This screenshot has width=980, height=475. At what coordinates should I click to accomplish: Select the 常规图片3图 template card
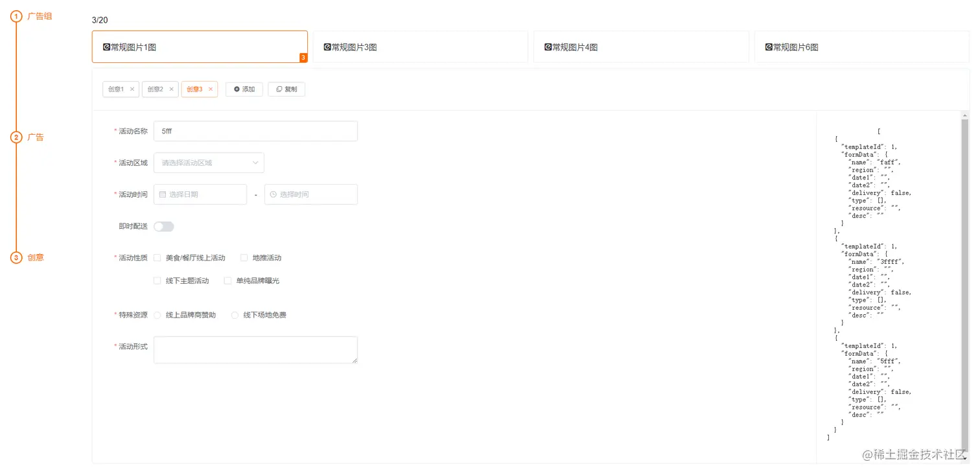[420, 47]
